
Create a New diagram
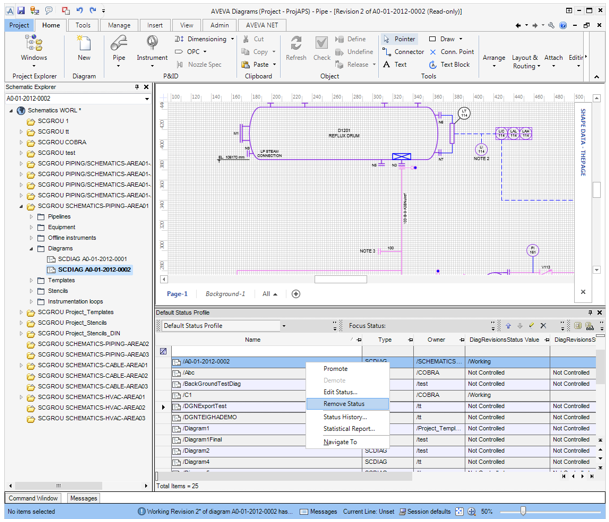(84, 49)
